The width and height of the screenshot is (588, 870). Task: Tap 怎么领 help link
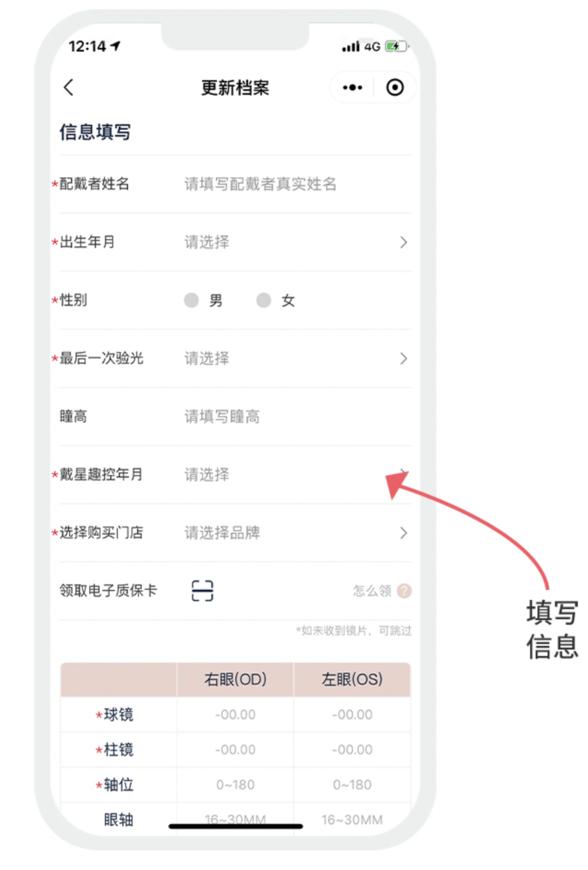pos(372,591)
